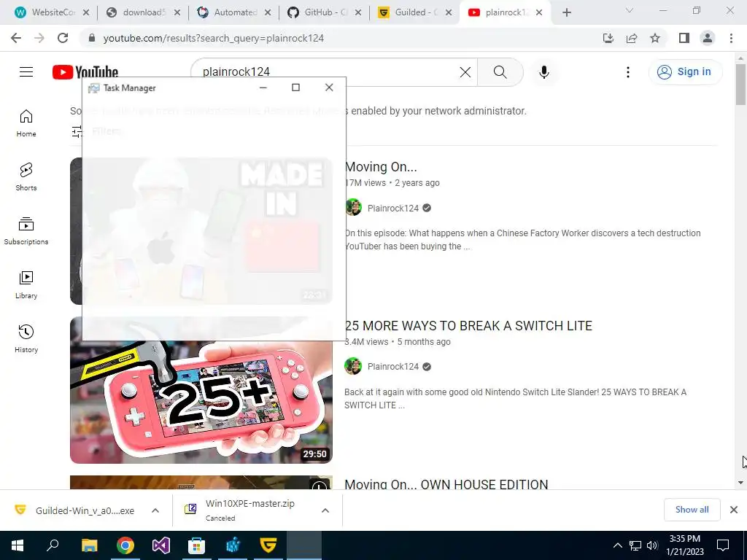
Task: Open Subscriptions in the YouTube sidebar
Action: (x=26, y=231)
